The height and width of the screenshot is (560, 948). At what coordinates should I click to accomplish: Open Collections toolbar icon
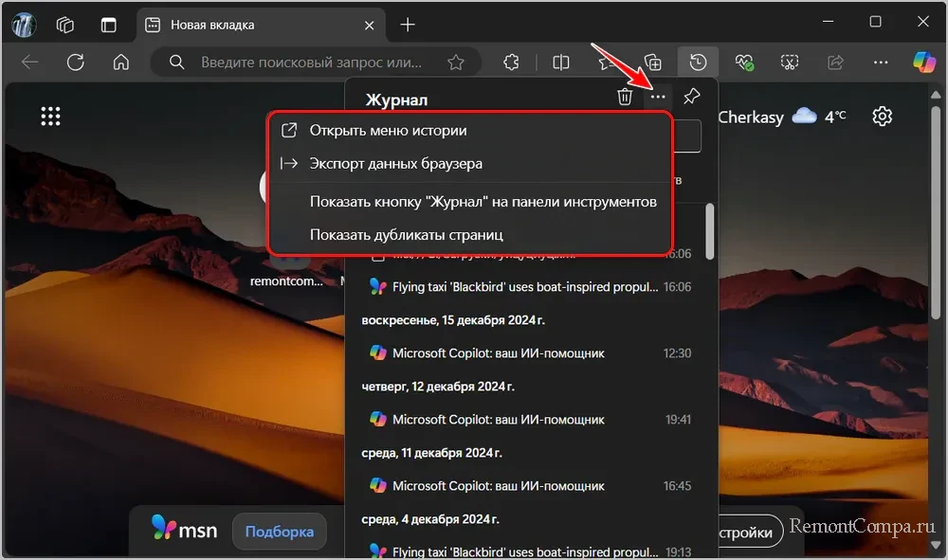(x=652, y=62)
